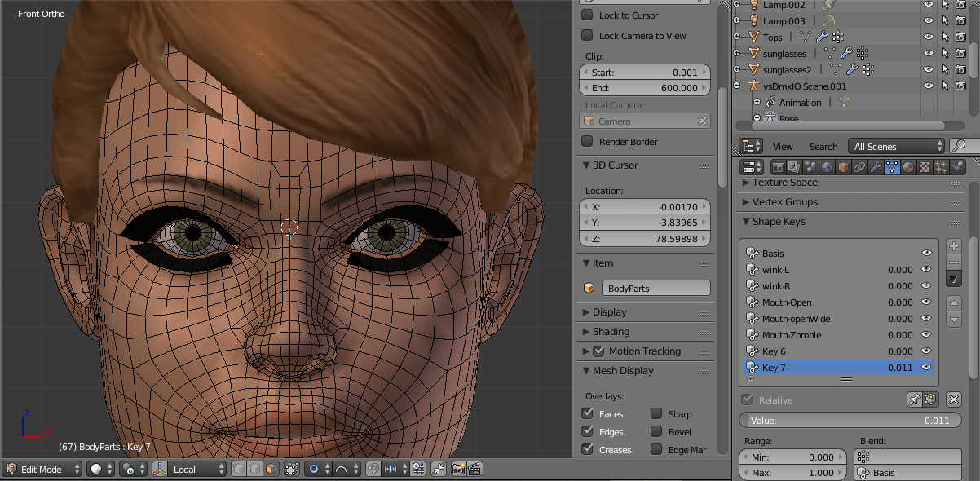Open the Material properties tab
Viewport: 980px width, 481px height.
point(908,167)
